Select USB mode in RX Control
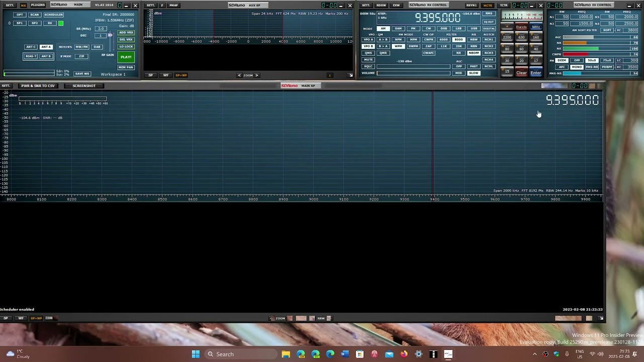The height and width of the screenshot is (362, 644). (x=474, y=29)
